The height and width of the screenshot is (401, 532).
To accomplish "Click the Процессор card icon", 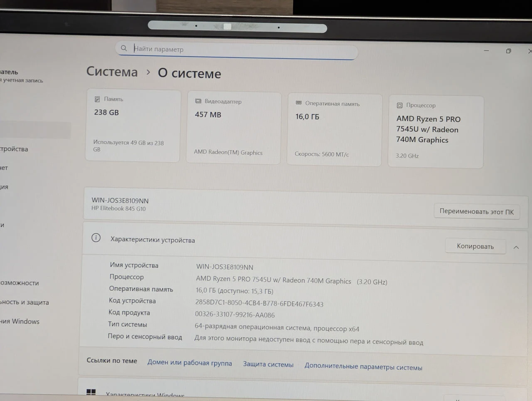I will coord(399,105).
